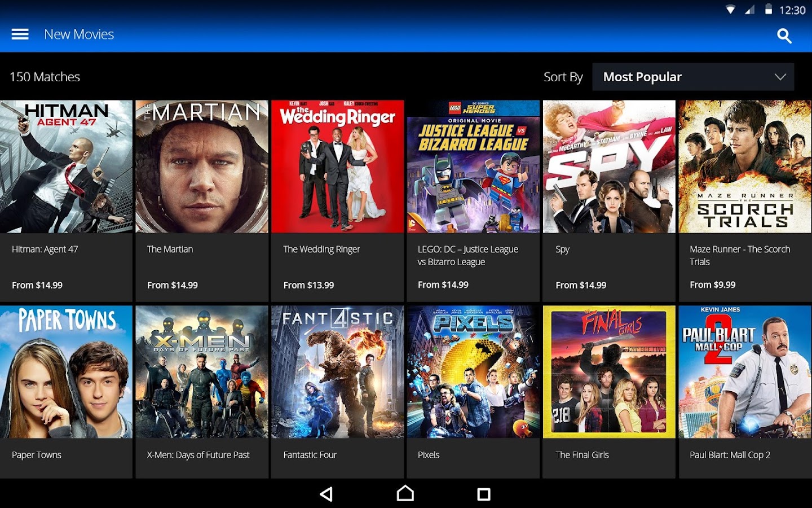
Task: Click 'The Wedding Ringer' title text
Action: [321, 249]
